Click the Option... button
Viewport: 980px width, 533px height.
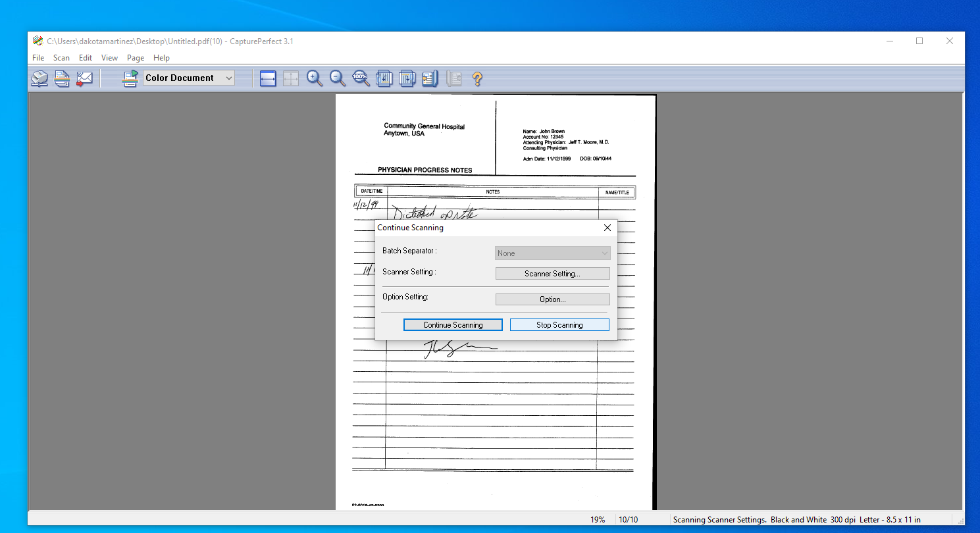click(552, 299)
